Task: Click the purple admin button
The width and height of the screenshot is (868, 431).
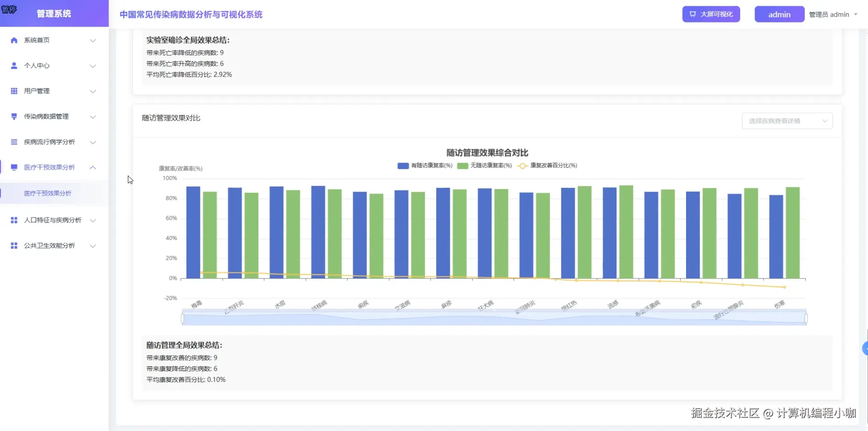Action: 779,14
